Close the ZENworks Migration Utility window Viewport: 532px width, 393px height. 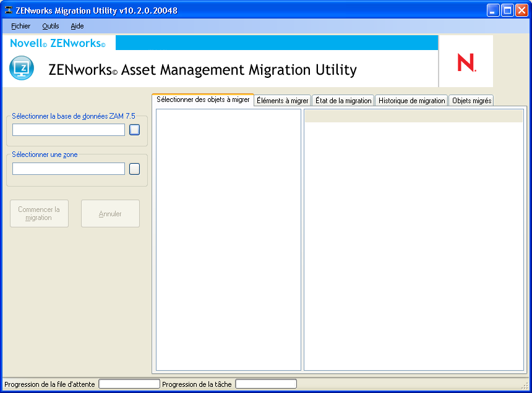coord(521,11)
